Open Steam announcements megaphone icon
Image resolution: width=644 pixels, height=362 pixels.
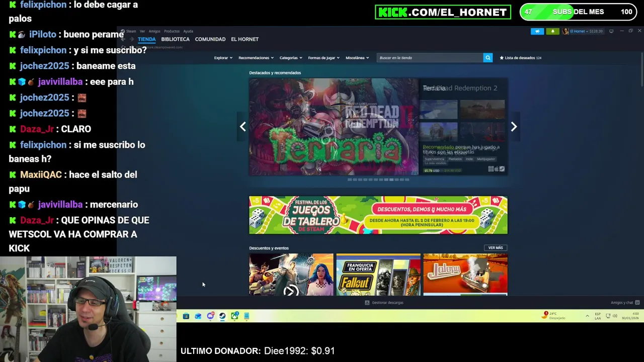pyautogui.click(x=537, y=31)
